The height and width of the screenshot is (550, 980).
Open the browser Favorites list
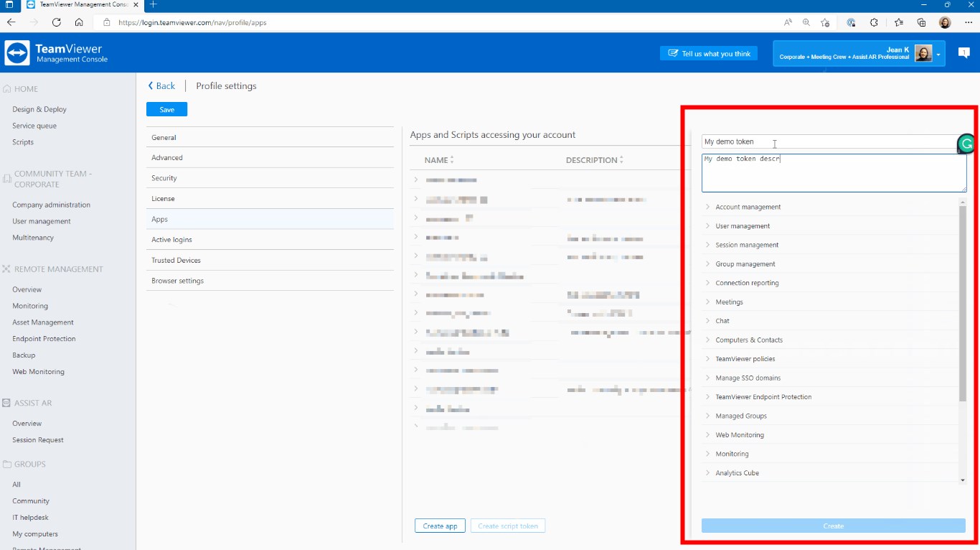(x=899, y=22)
